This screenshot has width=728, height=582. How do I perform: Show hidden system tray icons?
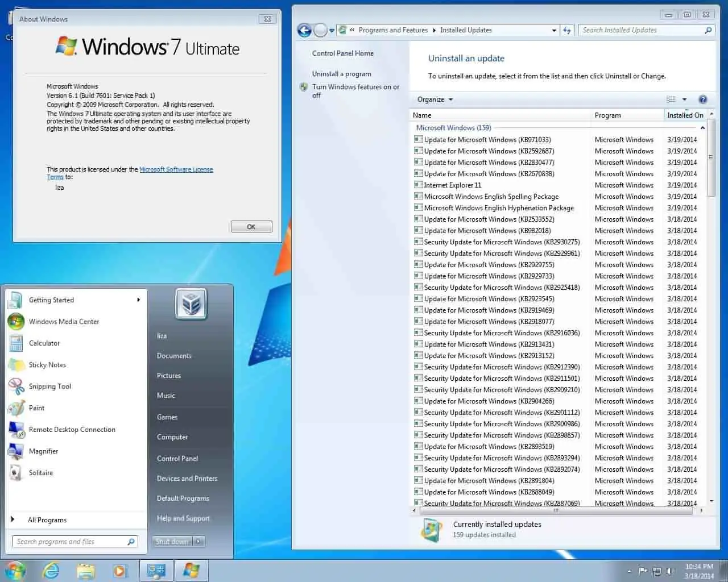click(629, 571)
